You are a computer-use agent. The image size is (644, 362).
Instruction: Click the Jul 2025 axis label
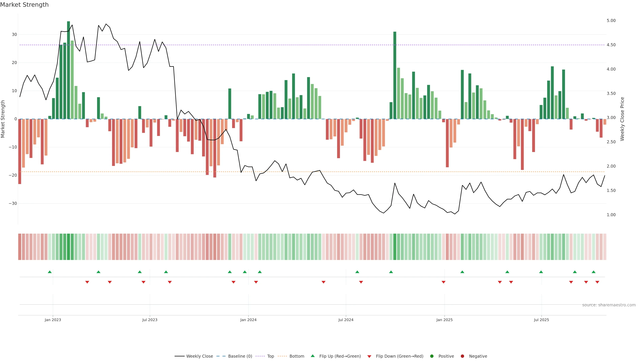click(x=541, y=320)
